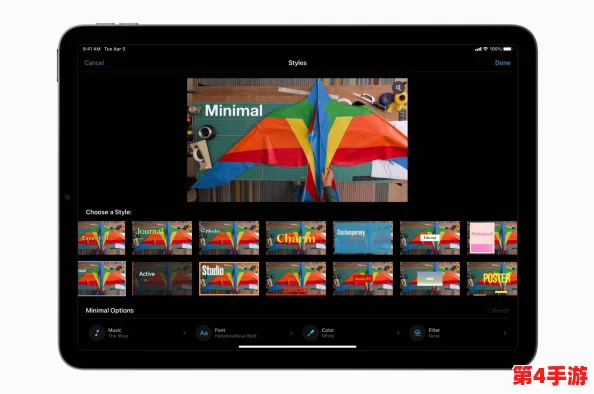Tap the Minimal title in the preview
Image resolution: width=594 pixels, height=394 pixels.
[x=234, y=111]
